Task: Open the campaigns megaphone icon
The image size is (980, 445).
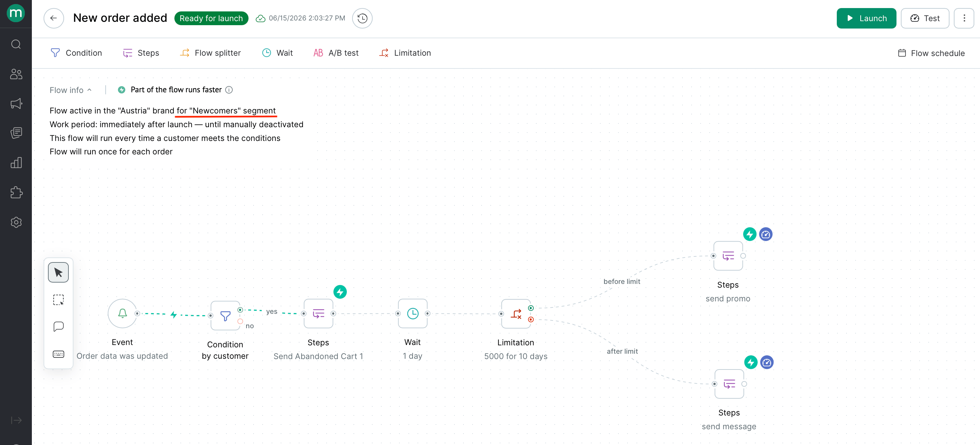Action: pyautogui.click(x=16, y=104)
